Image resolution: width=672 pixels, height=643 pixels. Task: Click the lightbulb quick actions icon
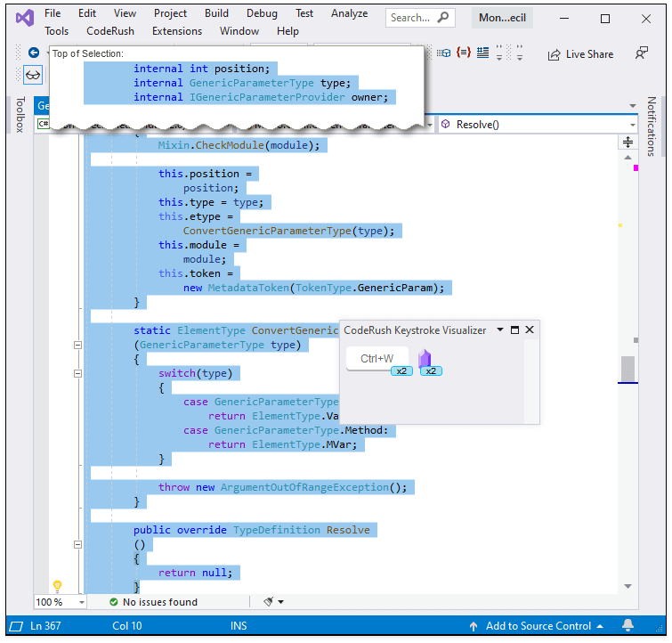[57, 586]
